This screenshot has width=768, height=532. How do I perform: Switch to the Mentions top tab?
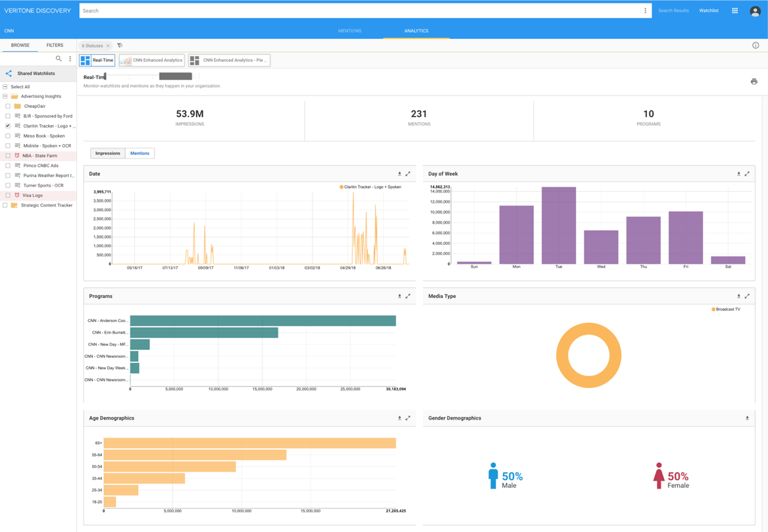point(349,31)
